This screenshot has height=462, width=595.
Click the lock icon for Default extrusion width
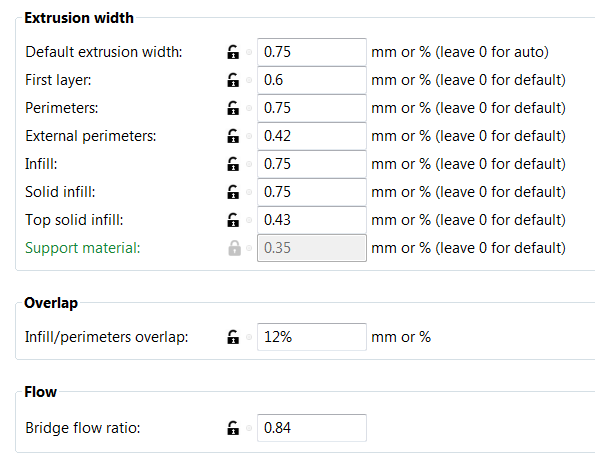[233, 52]
